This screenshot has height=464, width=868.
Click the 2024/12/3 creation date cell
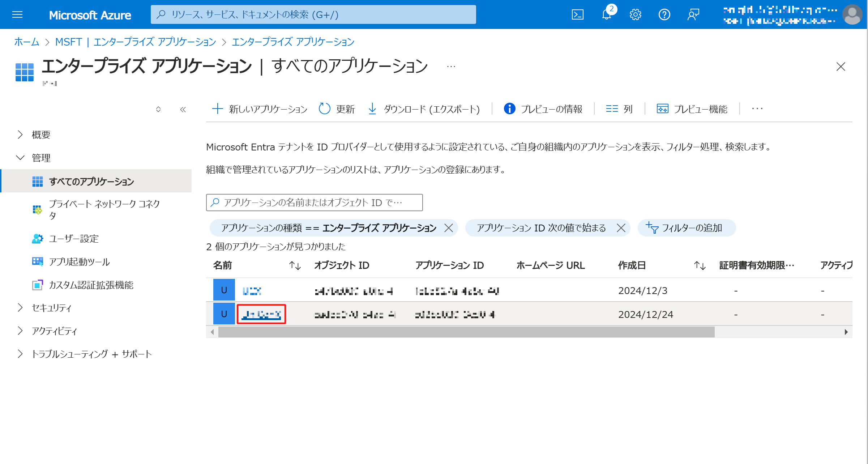click(x=643, y=291)
